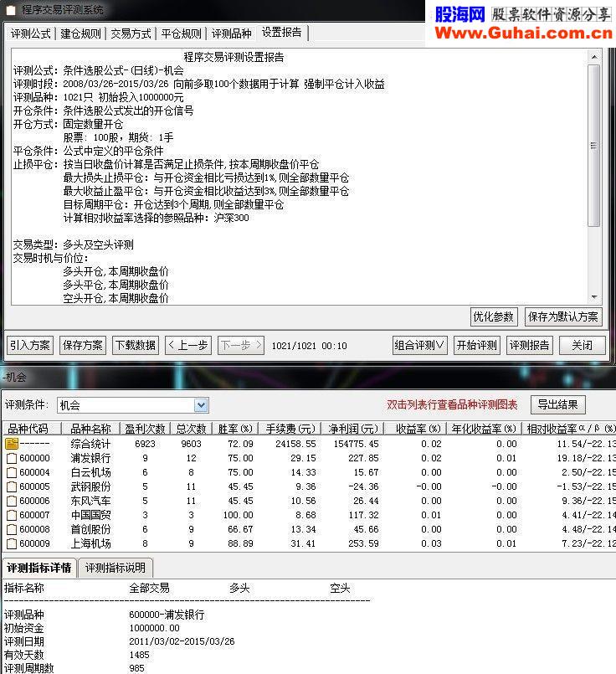
Task: Click the 100.00 win rate value
Action: click(238, 515)
